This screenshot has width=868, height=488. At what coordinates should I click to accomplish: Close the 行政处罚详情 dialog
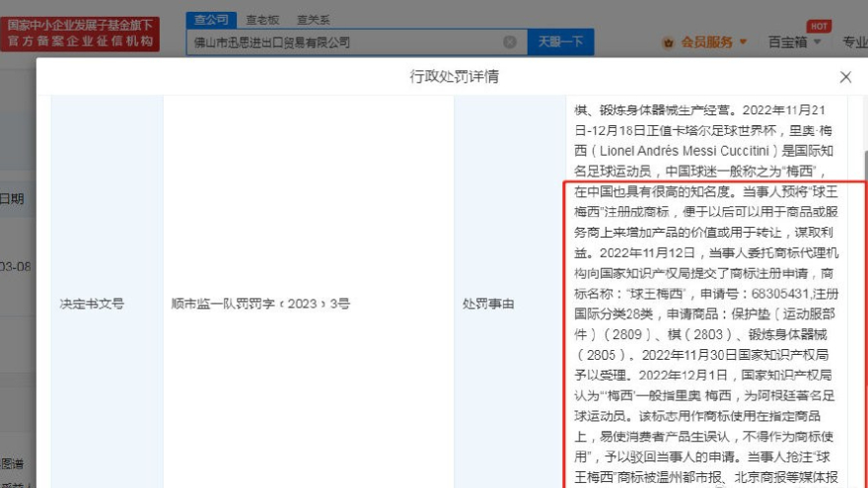tap(845, 77)
